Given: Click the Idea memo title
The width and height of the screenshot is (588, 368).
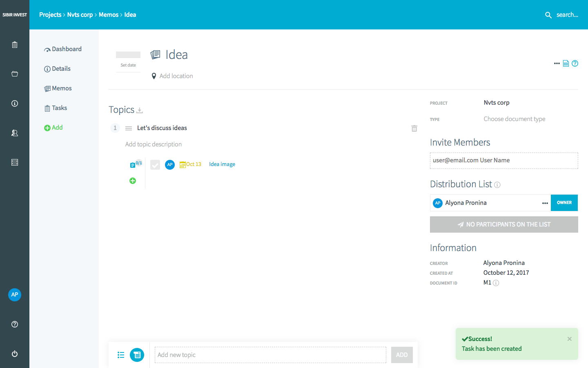Looking at the screenshot, I should 176,55.
